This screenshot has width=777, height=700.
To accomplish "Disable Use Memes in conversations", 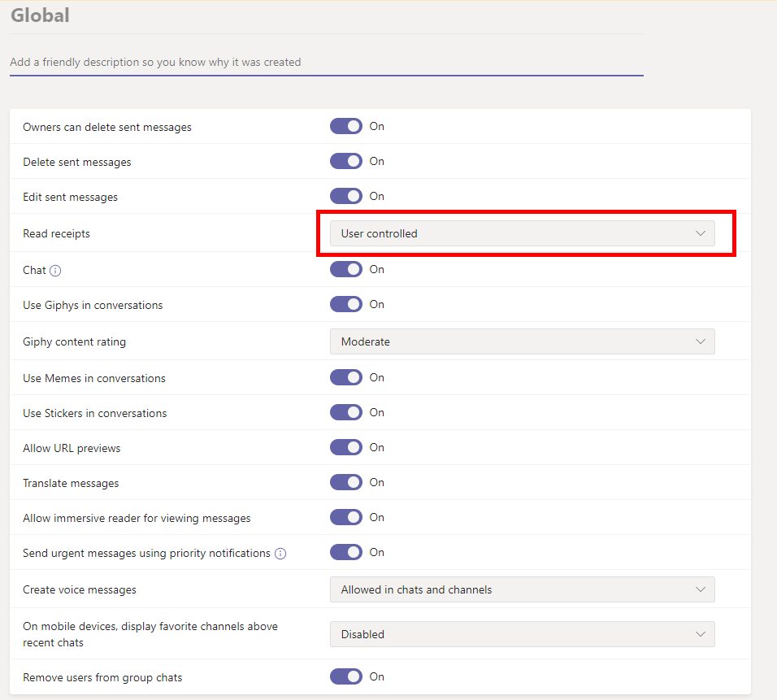I will click(x=346, y=377).
